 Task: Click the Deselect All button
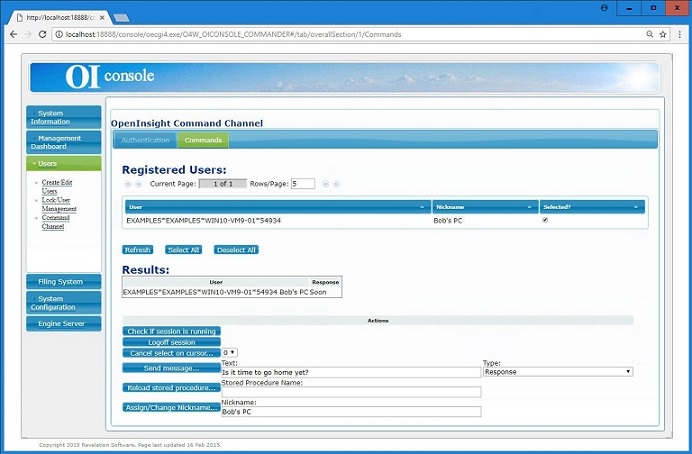[x=236, y=250]
